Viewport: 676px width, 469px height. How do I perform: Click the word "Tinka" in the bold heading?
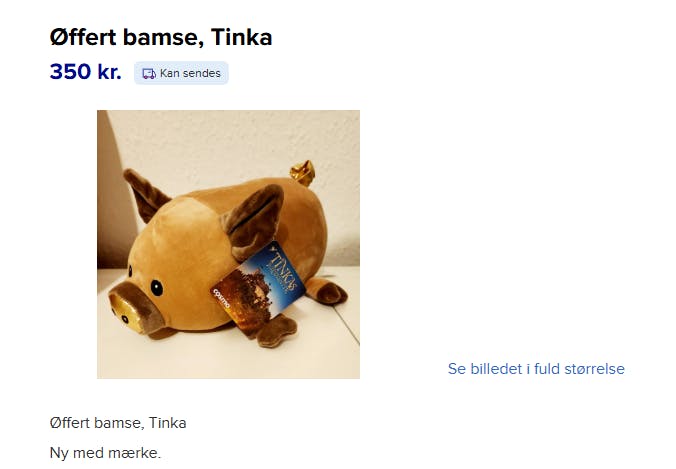[242, 37]
